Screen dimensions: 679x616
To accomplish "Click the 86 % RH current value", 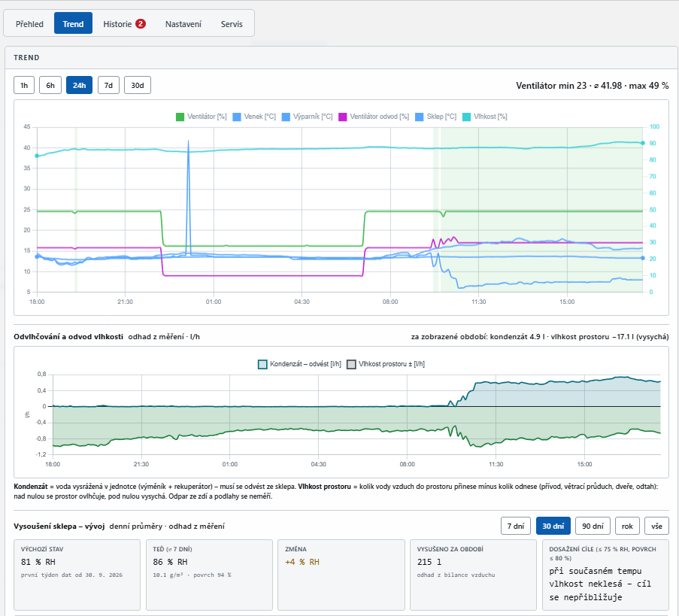I will (170, 562).
